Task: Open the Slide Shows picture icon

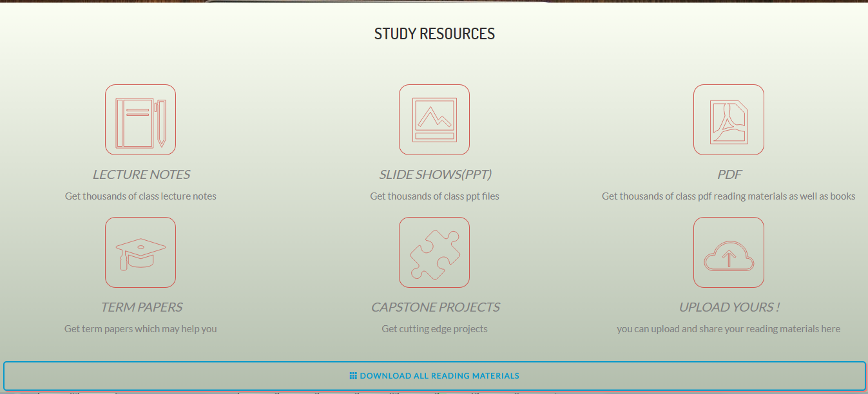Action: [x=434, y=120]
